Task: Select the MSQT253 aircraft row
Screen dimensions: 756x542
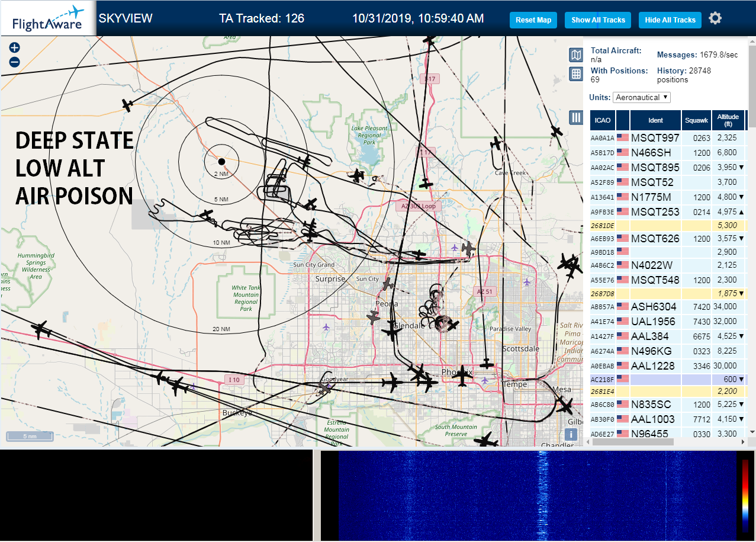Action: point(668,211)
